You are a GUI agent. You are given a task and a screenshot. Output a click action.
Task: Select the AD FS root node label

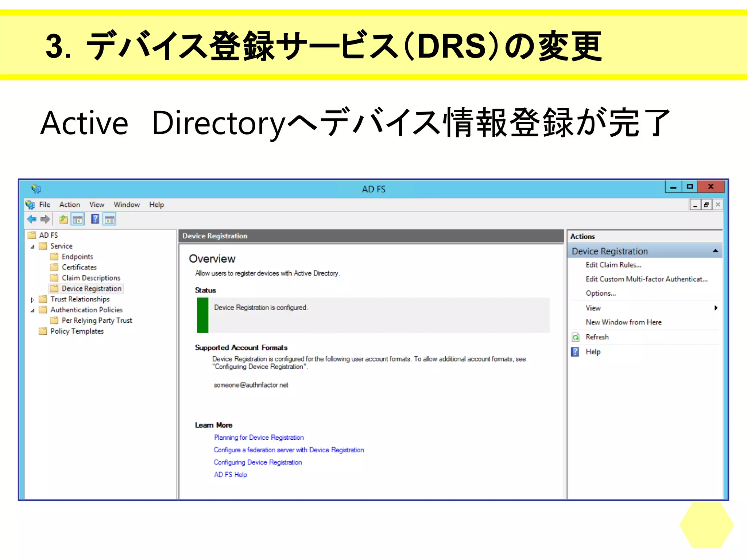click(49, 235)
